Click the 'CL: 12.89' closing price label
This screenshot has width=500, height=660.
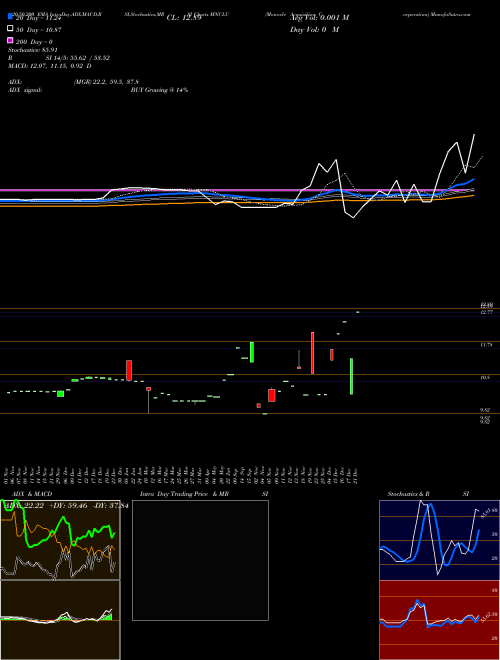pyautogui.click(x=184, y=18)
